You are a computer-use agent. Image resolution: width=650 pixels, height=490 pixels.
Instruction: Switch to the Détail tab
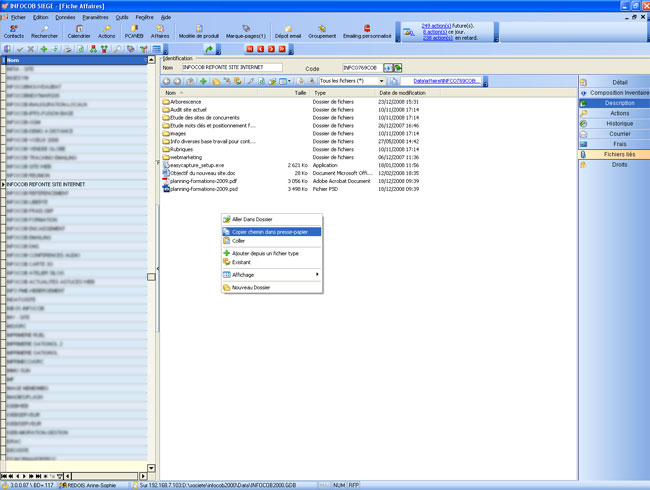(614, 82)
